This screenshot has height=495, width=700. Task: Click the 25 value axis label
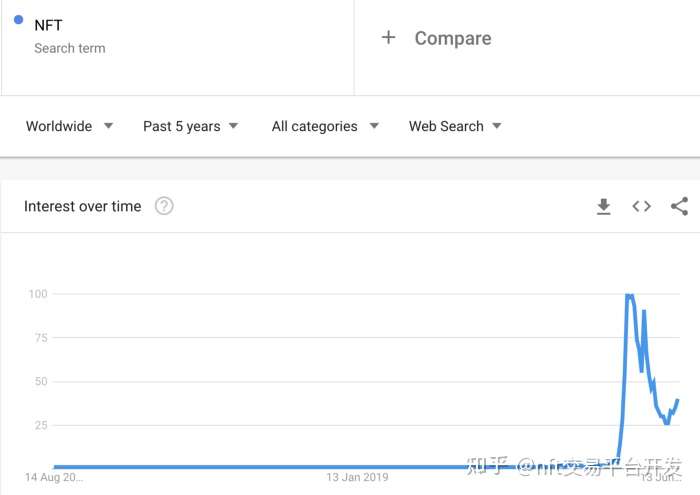pyautogui.click(x=41, y=425)
